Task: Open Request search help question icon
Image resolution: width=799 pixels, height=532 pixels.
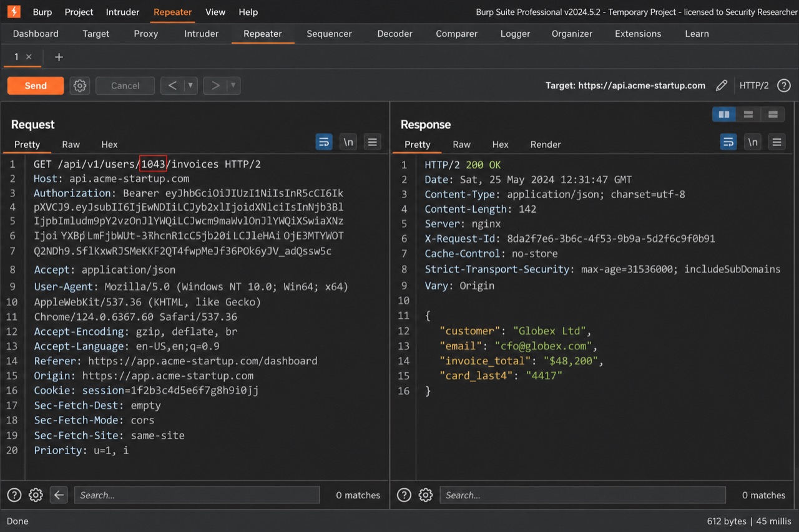Action: pyautogui.click(x=14, y=495)
